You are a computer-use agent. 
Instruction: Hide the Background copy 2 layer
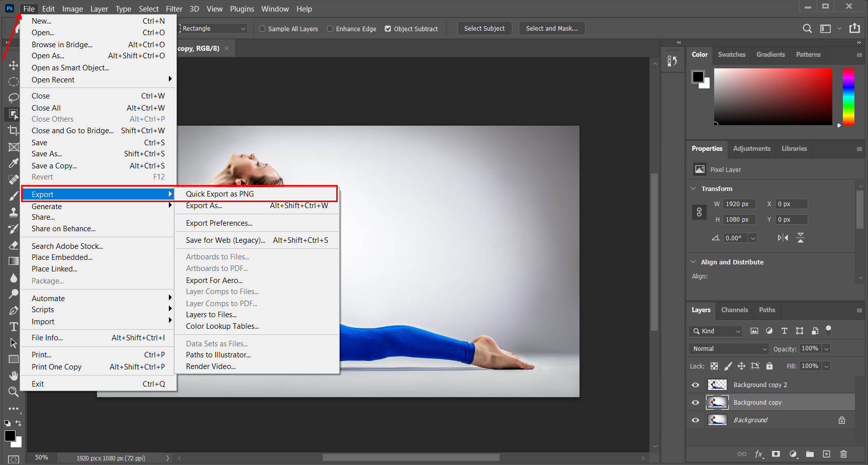pos(695,385)
